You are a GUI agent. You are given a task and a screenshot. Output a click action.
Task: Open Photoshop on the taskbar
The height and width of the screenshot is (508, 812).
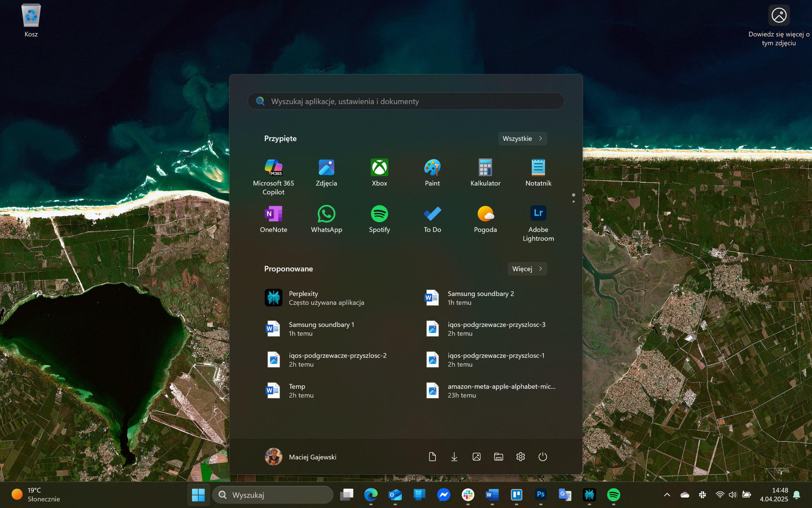540,495
